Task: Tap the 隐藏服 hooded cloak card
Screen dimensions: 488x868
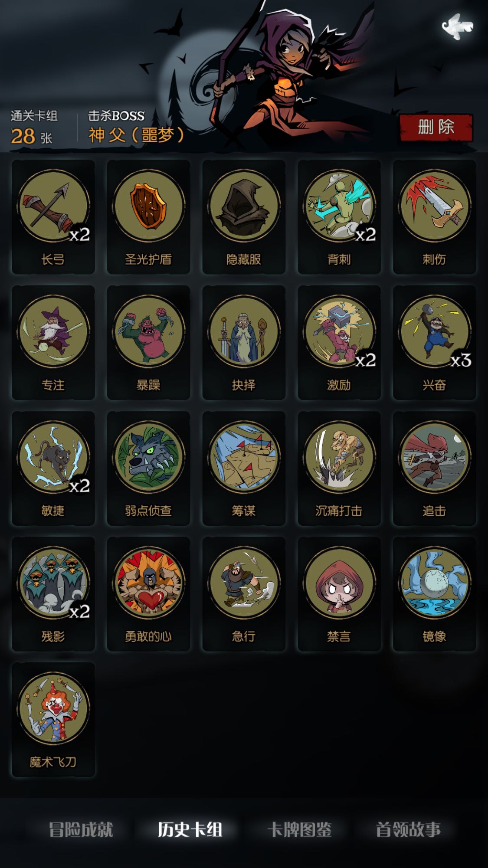Action: point(244,217)
